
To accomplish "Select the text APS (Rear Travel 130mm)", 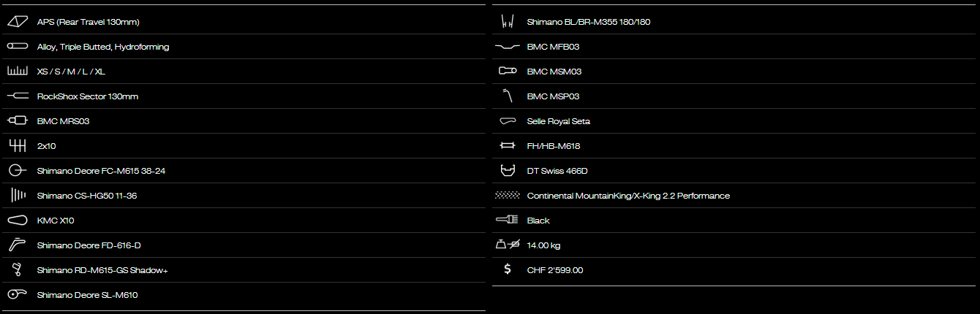I will (x=88, y=22).
